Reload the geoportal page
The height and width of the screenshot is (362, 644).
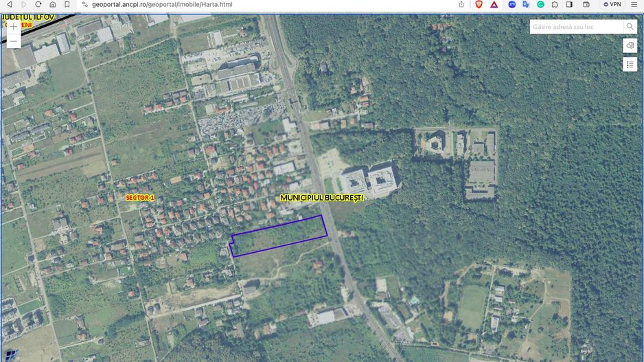tap(38, 5)
